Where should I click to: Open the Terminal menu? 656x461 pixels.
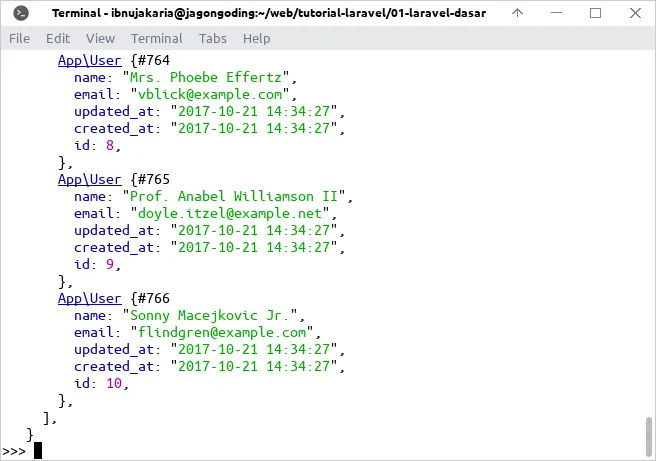click(157, 38)
